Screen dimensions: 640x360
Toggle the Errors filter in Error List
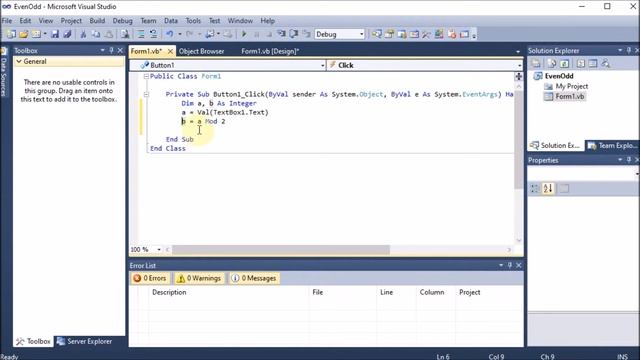[x=150, y=278]
